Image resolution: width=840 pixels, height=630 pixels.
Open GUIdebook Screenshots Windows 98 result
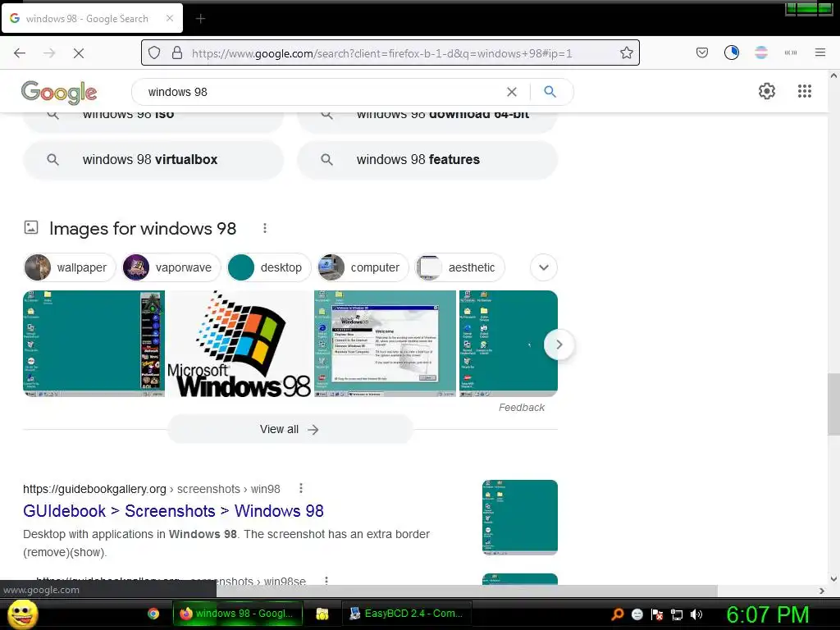(x=173, y=510)
